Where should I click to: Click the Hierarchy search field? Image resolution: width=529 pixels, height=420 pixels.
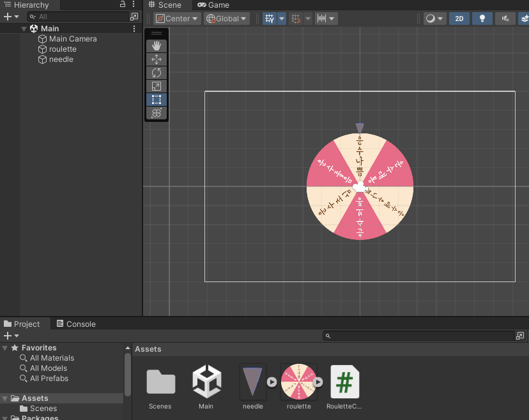(x=79, y=17)
